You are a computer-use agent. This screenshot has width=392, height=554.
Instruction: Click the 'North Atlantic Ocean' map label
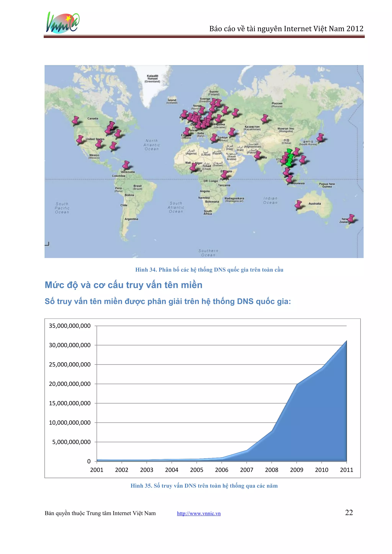click(x=152, y=145)
